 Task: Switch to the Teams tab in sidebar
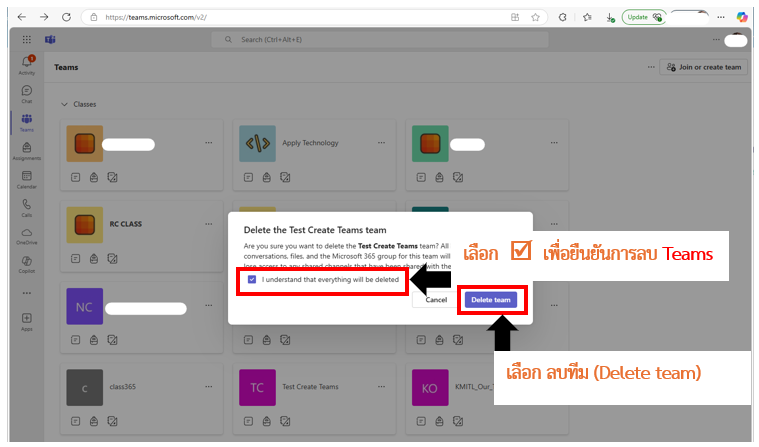click(26, 121)
